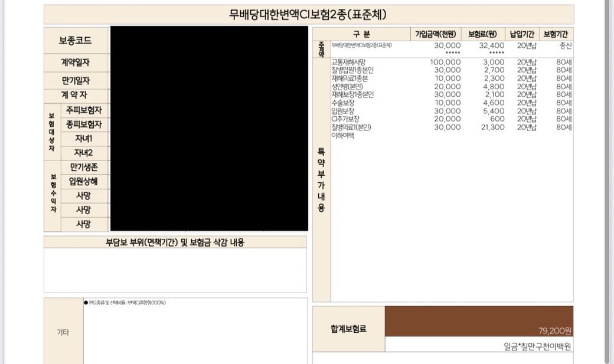Click the 교통재해사망 rider row
The image size is (614, 364).
pos(348,62)
